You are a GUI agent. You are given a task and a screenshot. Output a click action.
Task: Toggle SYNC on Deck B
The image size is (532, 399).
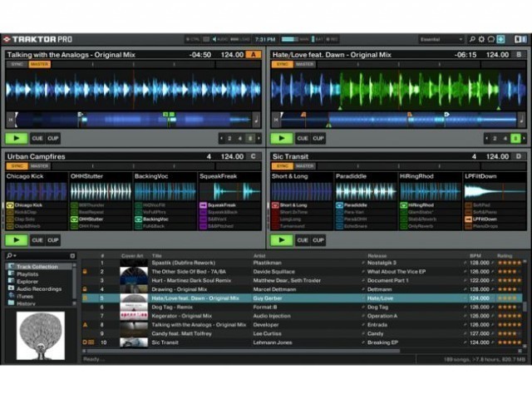[x=283, y=64]
